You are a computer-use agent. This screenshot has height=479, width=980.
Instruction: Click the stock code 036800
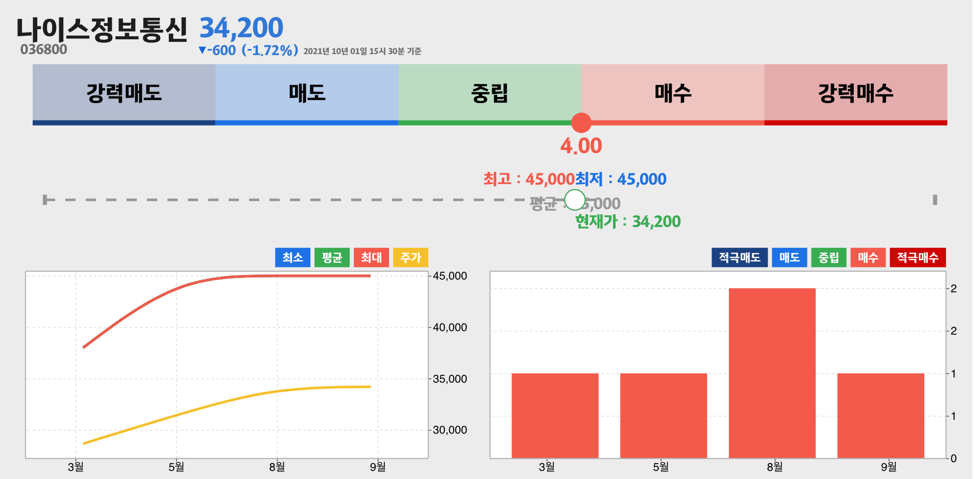(43, 49)
